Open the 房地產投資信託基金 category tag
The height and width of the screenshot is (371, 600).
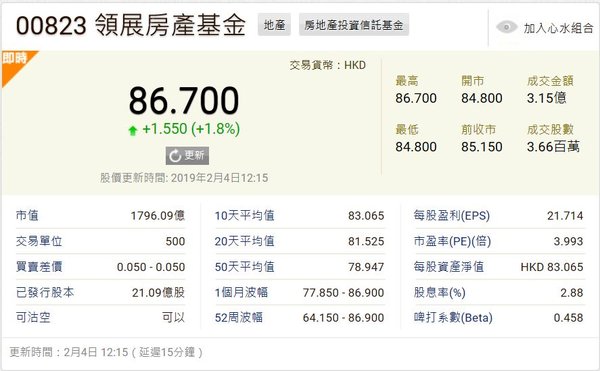click(354, 25)
